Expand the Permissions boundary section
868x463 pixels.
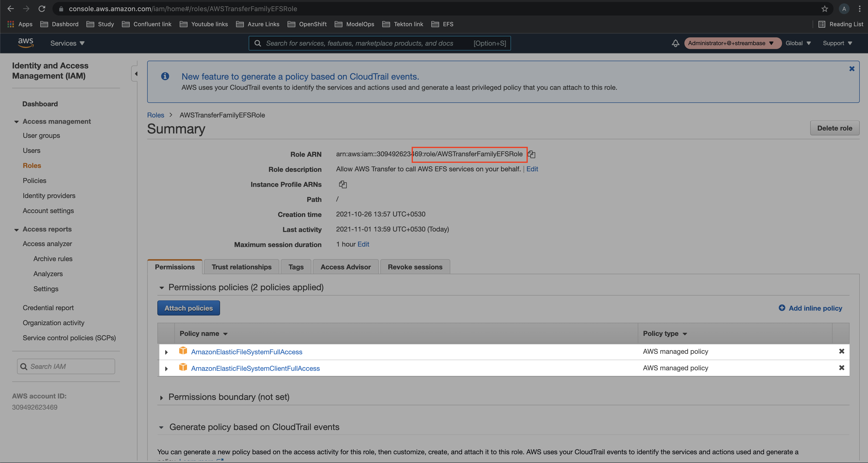click(162, 398)
